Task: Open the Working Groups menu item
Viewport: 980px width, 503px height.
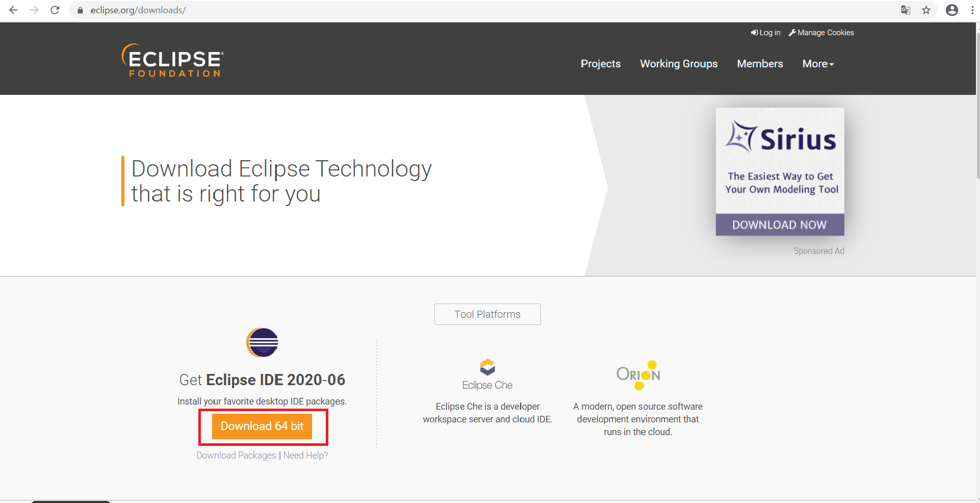Action: coord(679,64)
